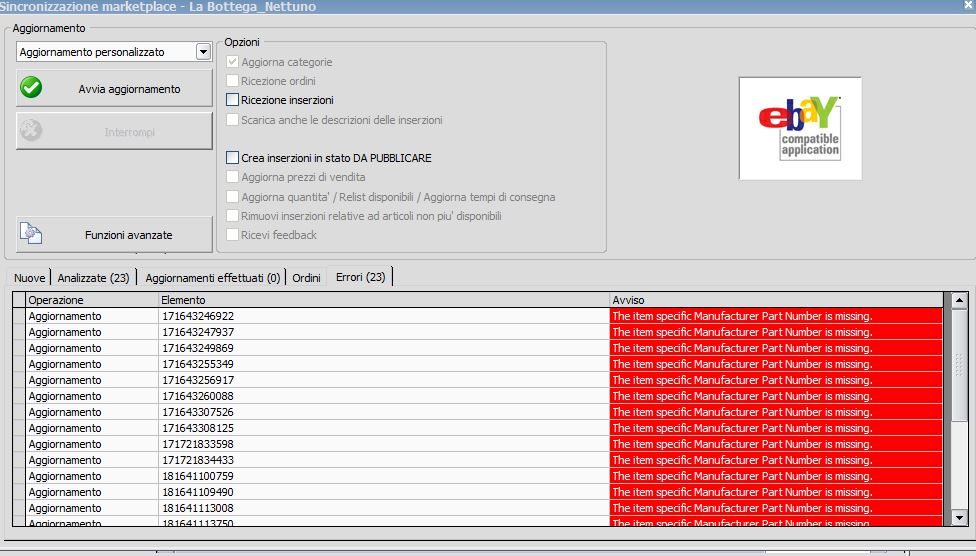Select element 171643247937
976x556 pixels.
(384, 332)
